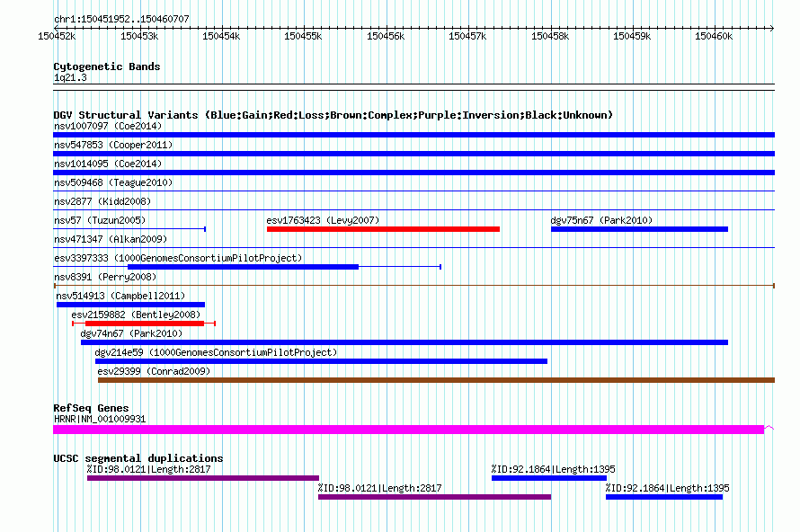Click the Cytogenetic Bands track heading

coord(107,66)
